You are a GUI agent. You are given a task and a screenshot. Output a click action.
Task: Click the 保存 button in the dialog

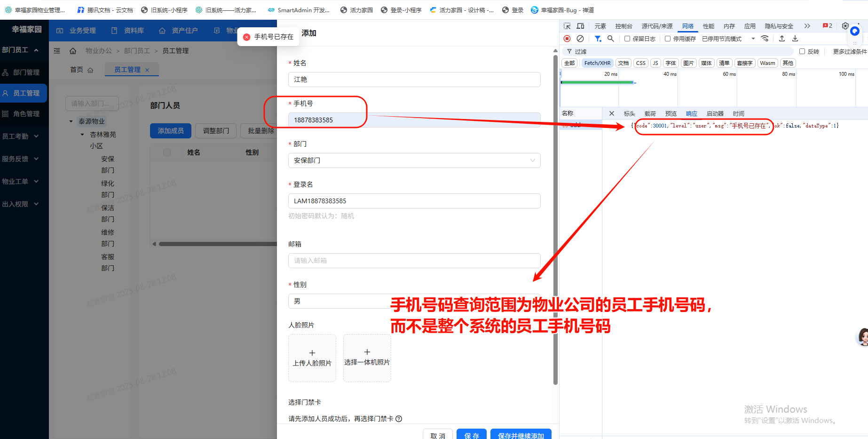point(471,435)
